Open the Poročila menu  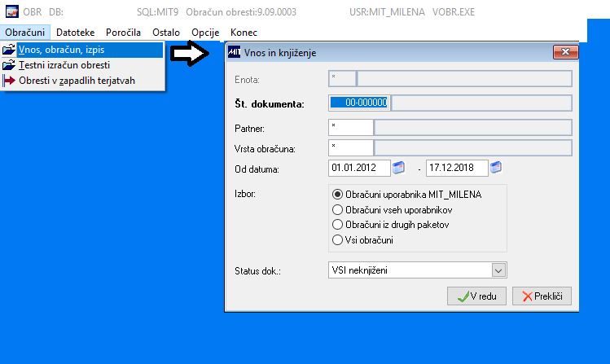pyautogui.click(x=123, y=33)
